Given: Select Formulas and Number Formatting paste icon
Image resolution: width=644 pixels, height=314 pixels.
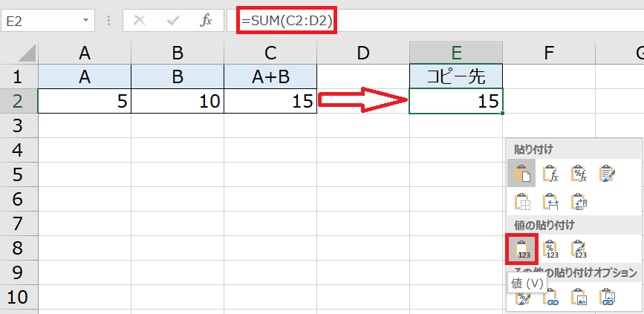Looking at the screenshot, I should [579, 173].
